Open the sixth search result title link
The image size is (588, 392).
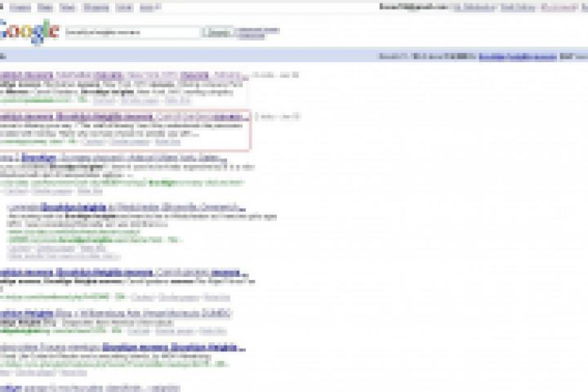pyautogui.click(x=115, y=314)
